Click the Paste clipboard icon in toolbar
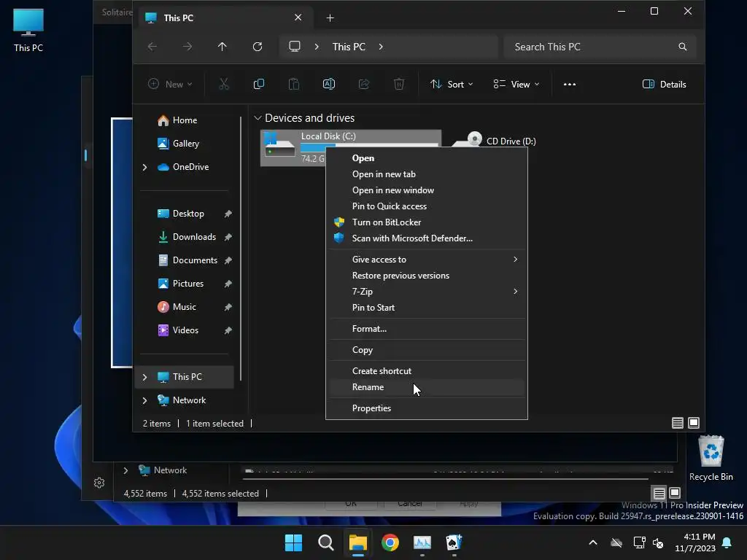The height and width of the screenshot is (560, 747). pos(294,85)
